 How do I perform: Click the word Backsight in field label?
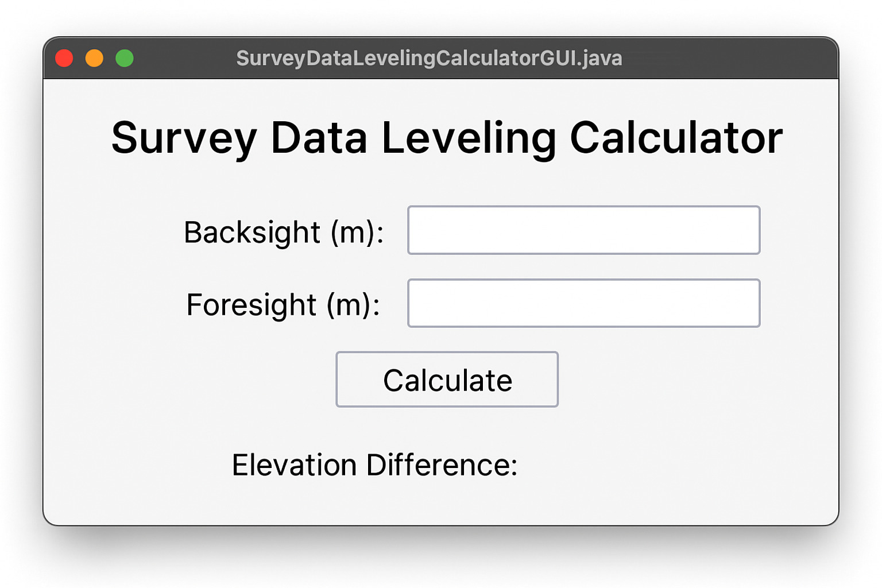point(252,233)
